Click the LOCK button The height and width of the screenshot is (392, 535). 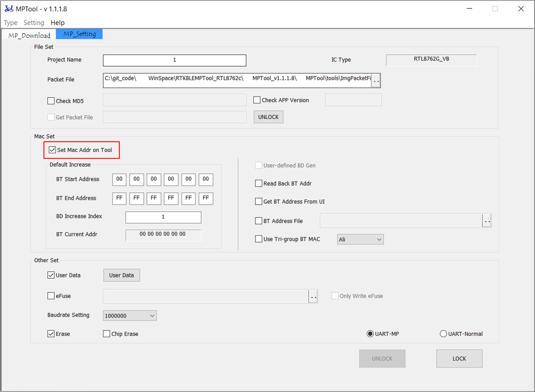pos(459,358)
